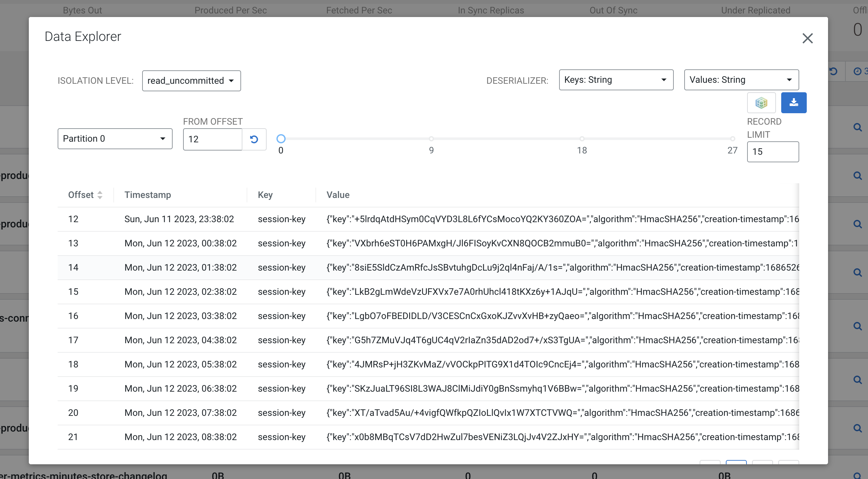Click the sort arrows on Offset column
The image size is (868, 479).
(x=100, y=195)
